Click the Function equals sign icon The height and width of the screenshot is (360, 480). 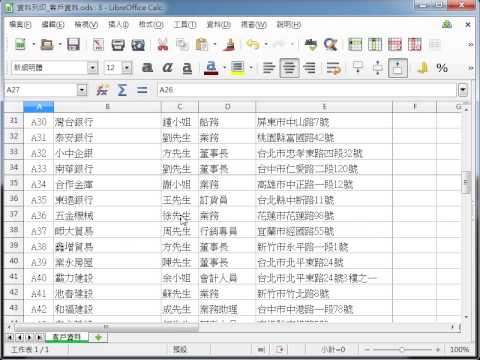coord(142,90)
